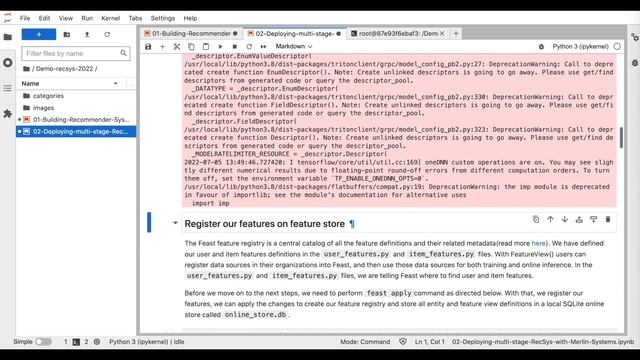This screenshot has width=640, height=360.
Task: Run the selected cell
Action: (220, 47)
